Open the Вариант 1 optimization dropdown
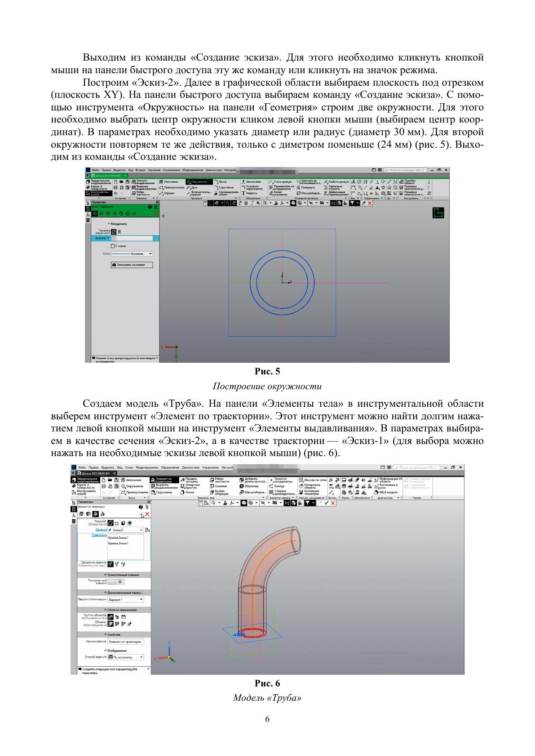Screen dimensions: 535x756 pyautogui.click(x=126, y=600)
